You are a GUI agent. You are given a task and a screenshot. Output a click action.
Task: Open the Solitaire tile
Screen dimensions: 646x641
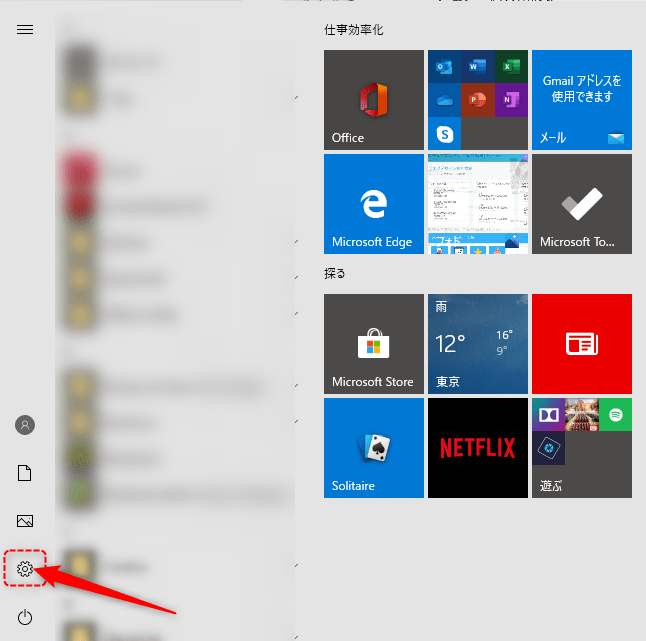coord(374,448)
